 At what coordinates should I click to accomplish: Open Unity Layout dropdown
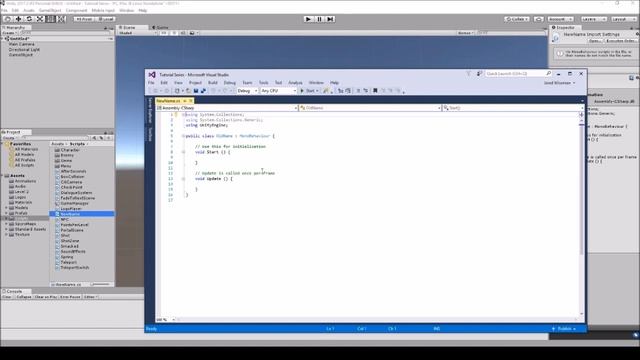tap(623, 19)
